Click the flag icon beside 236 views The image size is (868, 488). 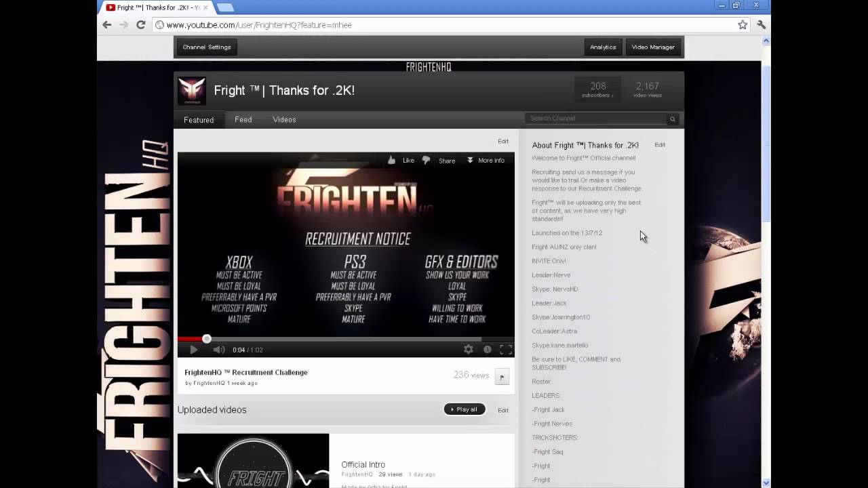click(x=502, y=377)
